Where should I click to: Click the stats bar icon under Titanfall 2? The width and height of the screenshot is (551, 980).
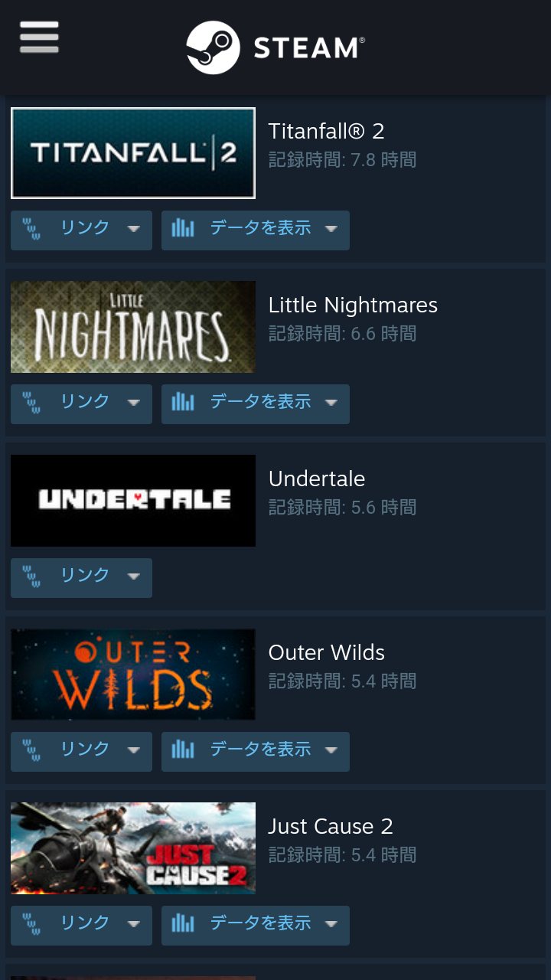[183, 228]
